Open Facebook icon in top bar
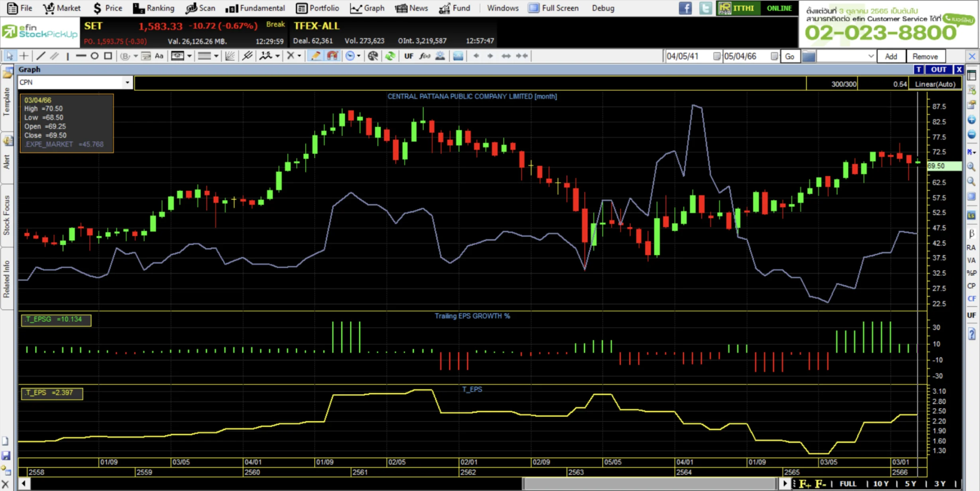This screenshot has width=980, height=491. [685, 8]
